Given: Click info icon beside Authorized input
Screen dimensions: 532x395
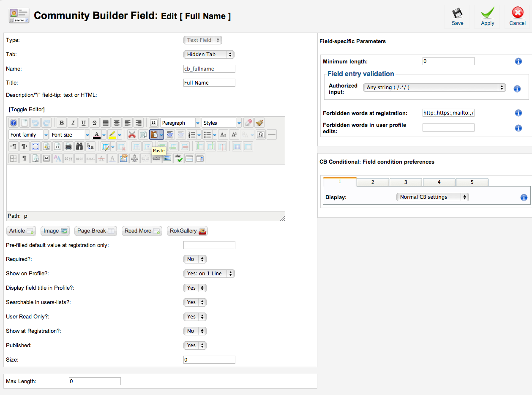Looking at the screenshot, I should click(517, 89).
